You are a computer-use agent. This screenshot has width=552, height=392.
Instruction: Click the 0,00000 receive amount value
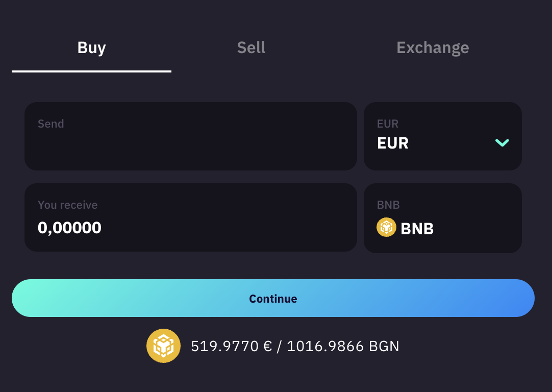(x=69, y=228)
